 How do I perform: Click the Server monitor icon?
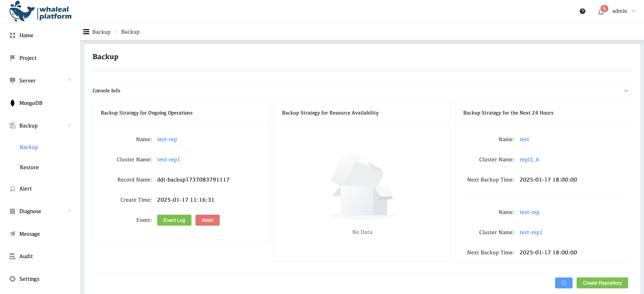pyautogui.click(x=13, y=80)
